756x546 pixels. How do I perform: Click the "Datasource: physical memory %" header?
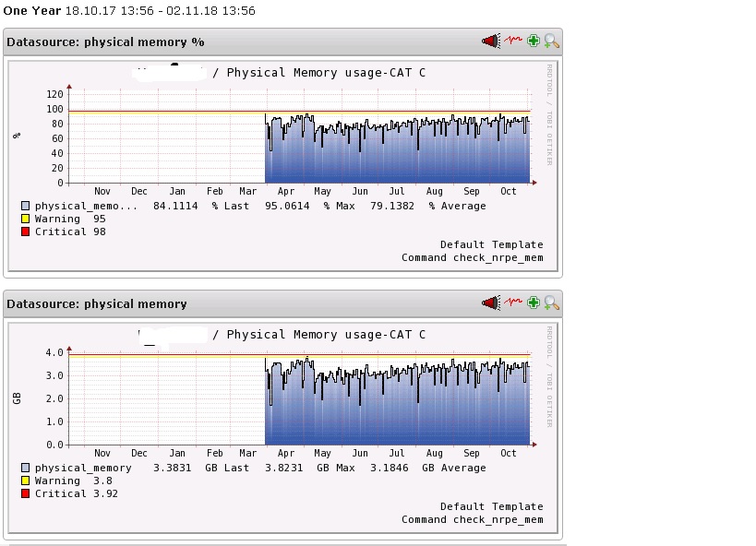tap(106, 42)
